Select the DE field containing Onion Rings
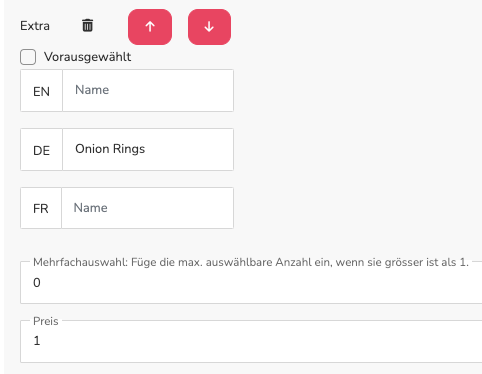This screenshot has height=374, width=482. point(148,149)
